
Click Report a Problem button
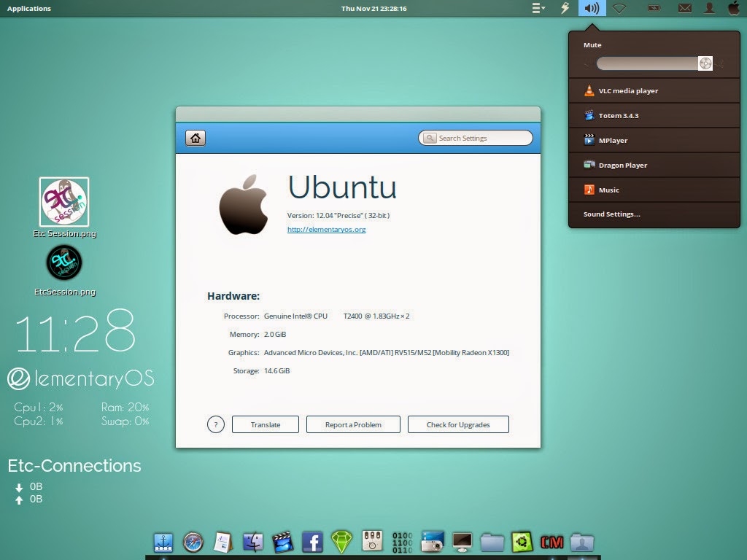[x=353, y=424]
